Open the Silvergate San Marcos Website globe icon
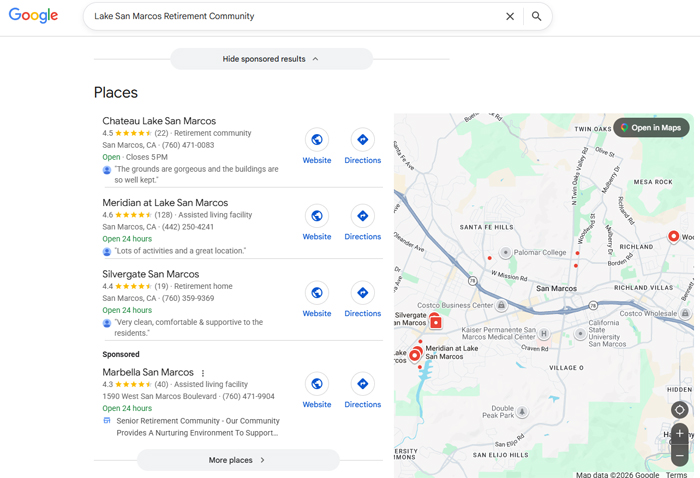 tap(317, 293)
